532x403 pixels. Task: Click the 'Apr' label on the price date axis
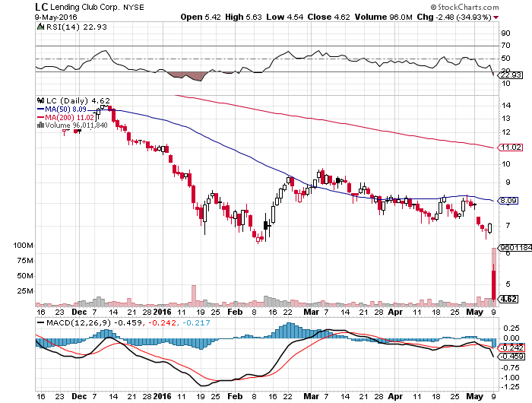[395, 312]
